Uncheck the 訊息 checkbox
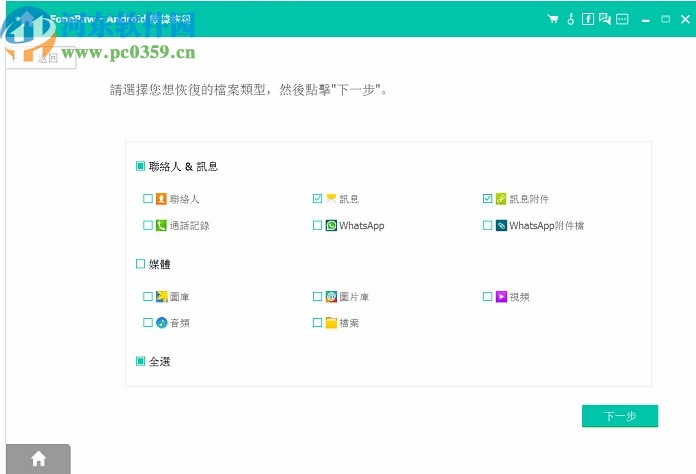The width and height of the screenshot is (696, 474). (317, 198)
